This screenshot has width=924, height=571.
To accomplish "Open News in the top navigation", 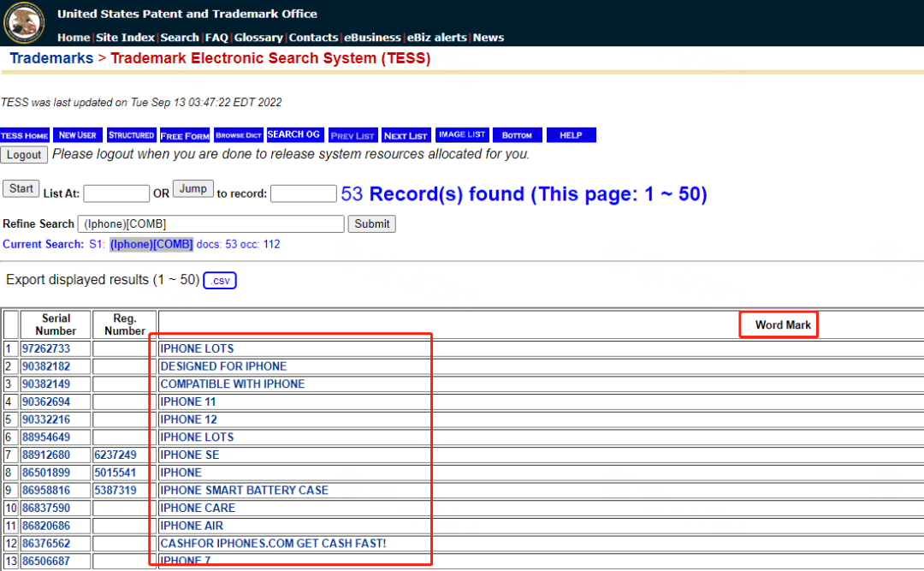I will point(489,37).
